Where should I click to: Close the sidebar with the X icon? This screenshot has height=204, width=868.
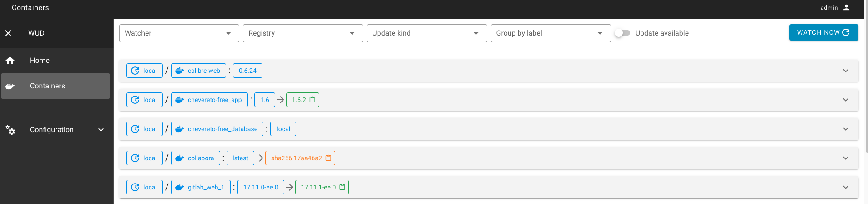(8, 33)
